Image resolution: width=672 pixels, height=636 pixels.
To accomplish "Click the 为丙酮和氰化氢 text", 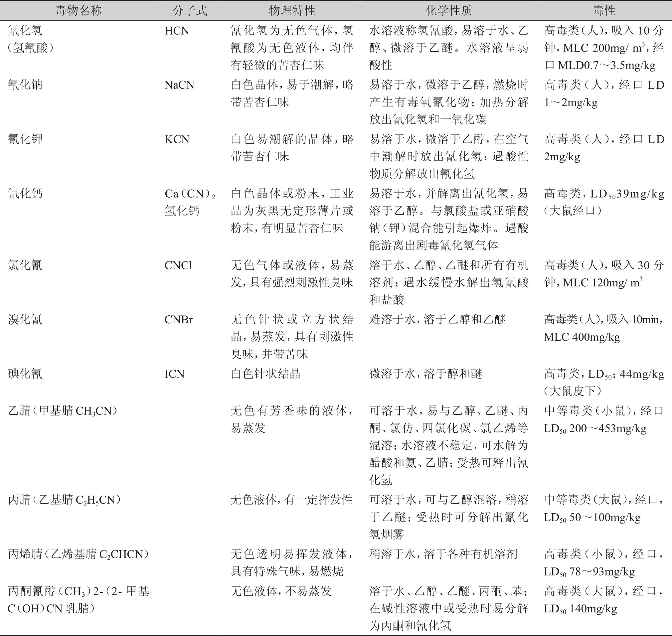I will 410,626.
